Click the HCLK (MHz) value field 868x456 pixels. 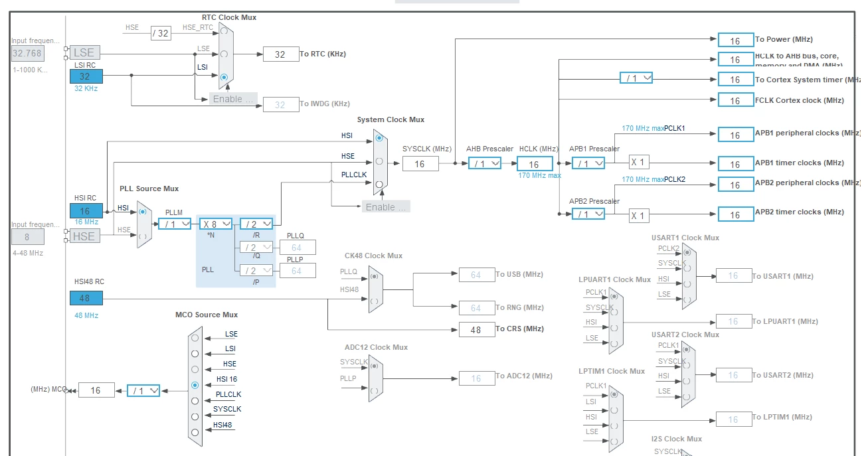[x=535, y=164]
